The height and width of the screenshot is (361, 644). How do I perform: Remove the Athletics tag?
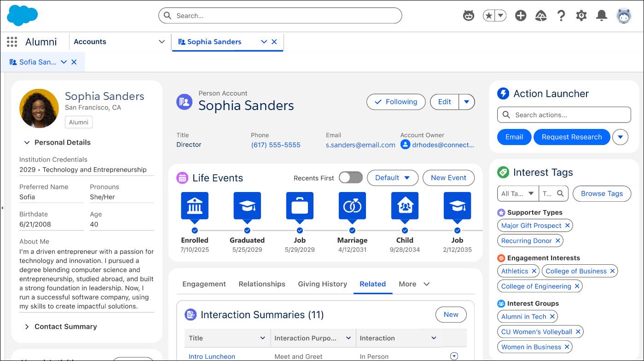click(x=534, y=271)
